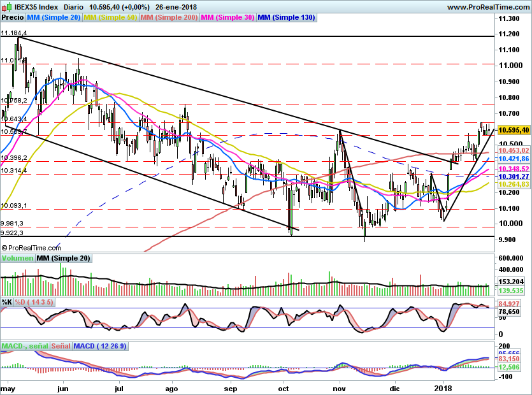This screenshot has width=532, height=395.
Task: Expand the MACD-, señal legend entry
Action: [24, 346]
